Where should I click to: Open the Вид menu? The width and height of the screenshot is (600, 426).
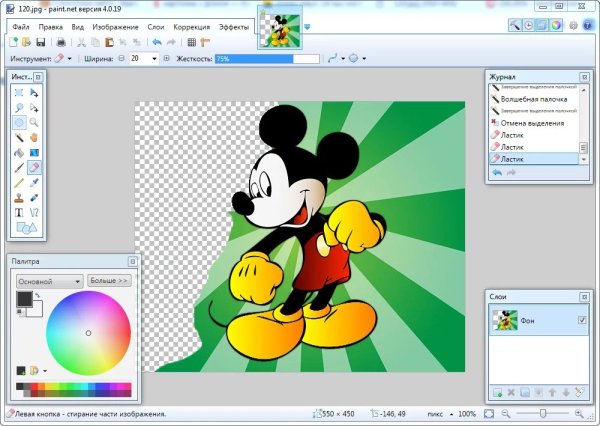tap(78, 27)
